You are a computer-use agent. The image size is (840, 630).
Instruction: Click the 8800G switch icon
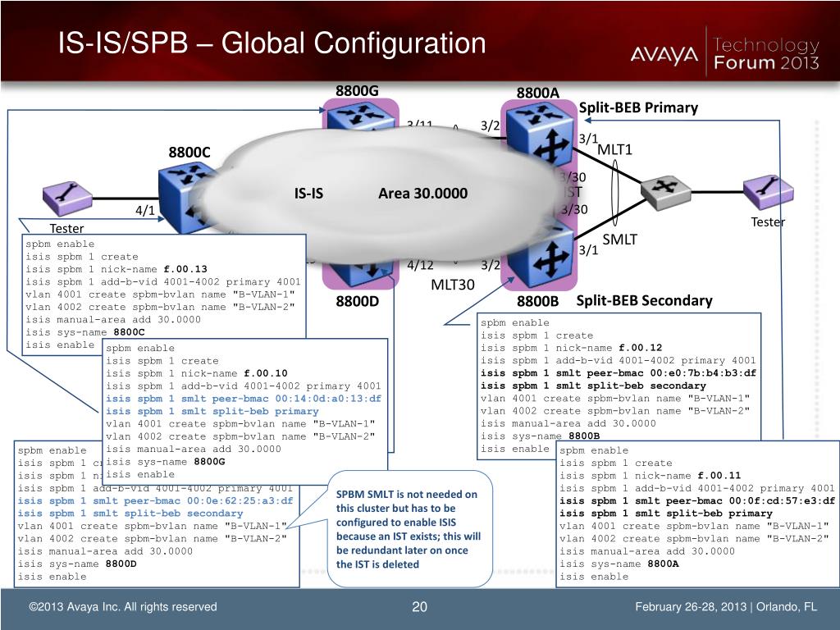[361, 115]
